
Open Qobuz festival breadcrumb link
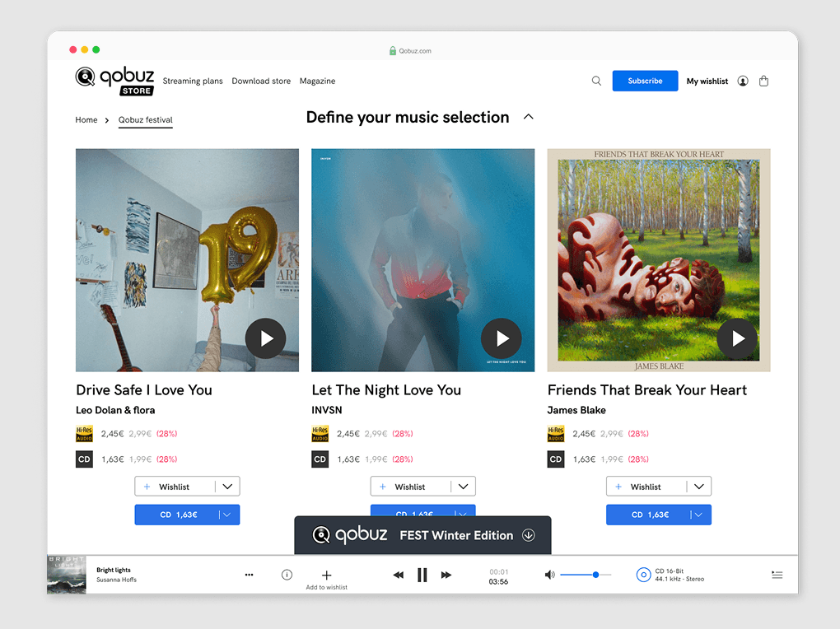point(145,120)
